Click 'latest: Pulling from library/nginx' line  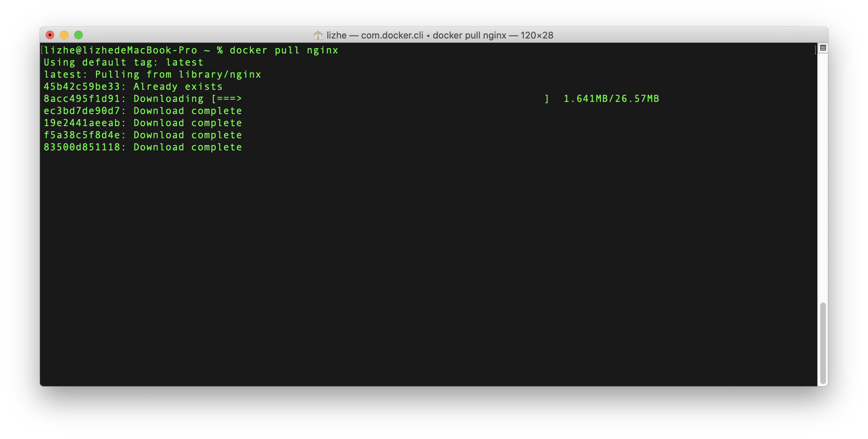tap(152, 74)
